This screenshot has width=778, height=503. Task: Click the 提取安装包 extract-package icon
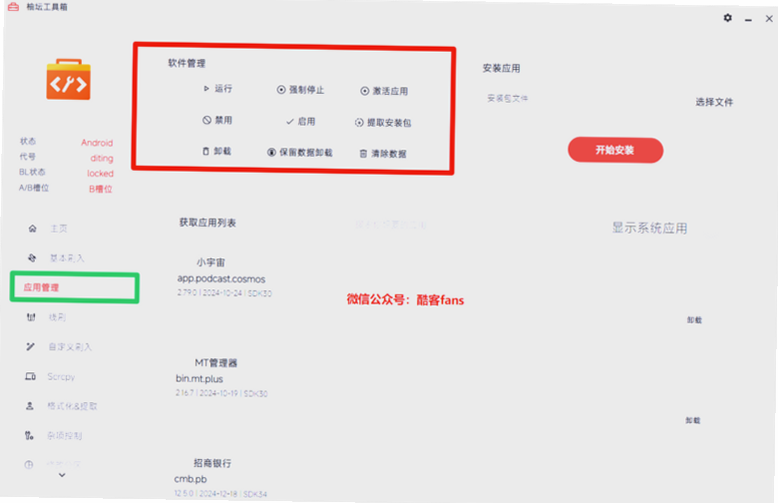pyautogui.click(x=359, y=123)
